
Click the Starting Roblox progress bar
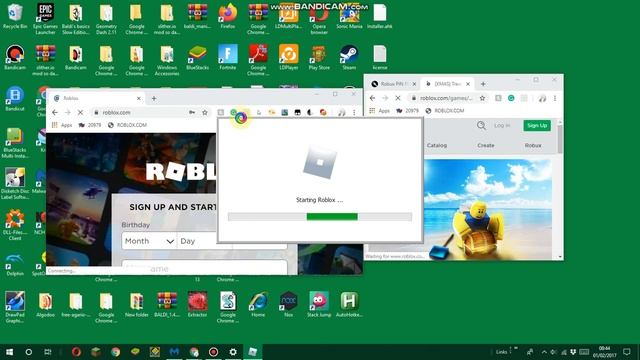(320, 217)
